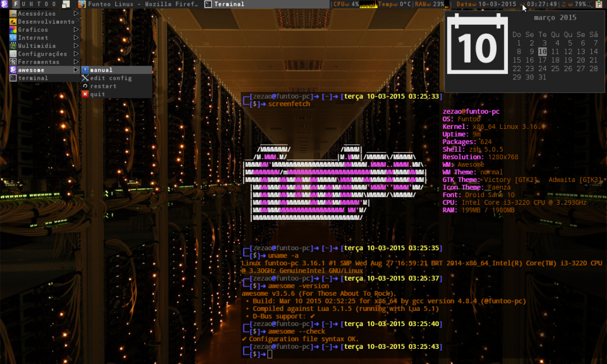Click the Uptime: 9m line
This screenshot has height=364, width=607.
coord(461,134)
